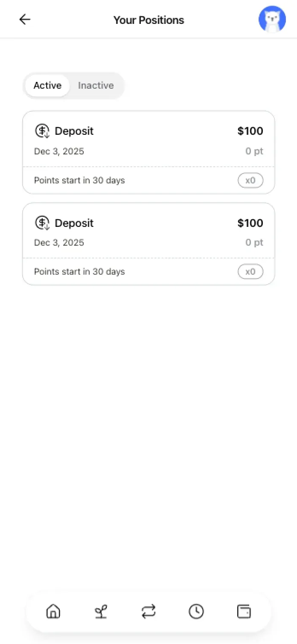Open the clock history navigation icon
This screenshot has height=644, width=297.
point(196,612)
